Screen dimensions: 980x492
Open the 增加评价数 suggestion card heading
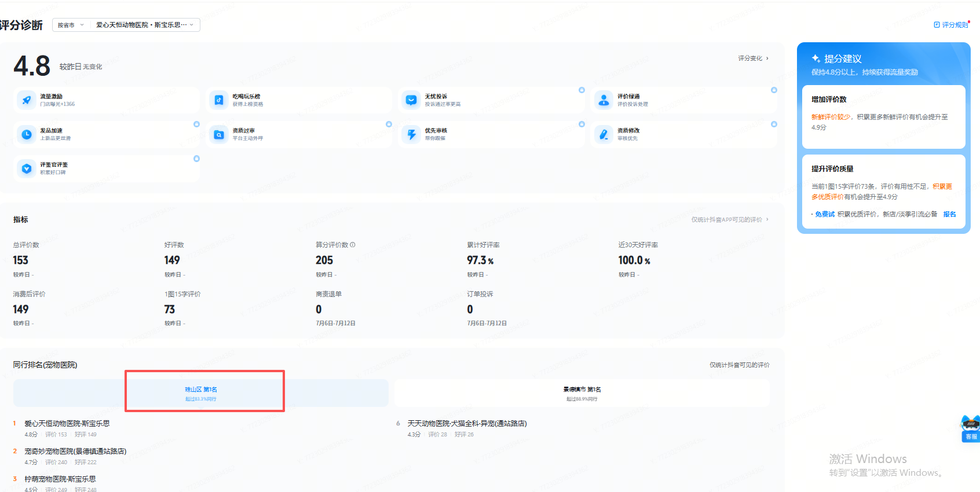point(829,100)
